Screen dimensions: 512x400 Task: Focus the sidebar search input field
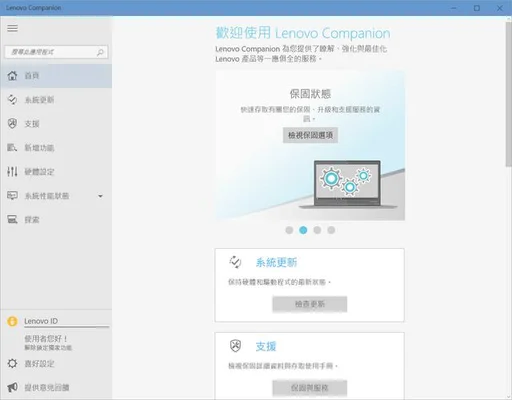click(56, 52)
